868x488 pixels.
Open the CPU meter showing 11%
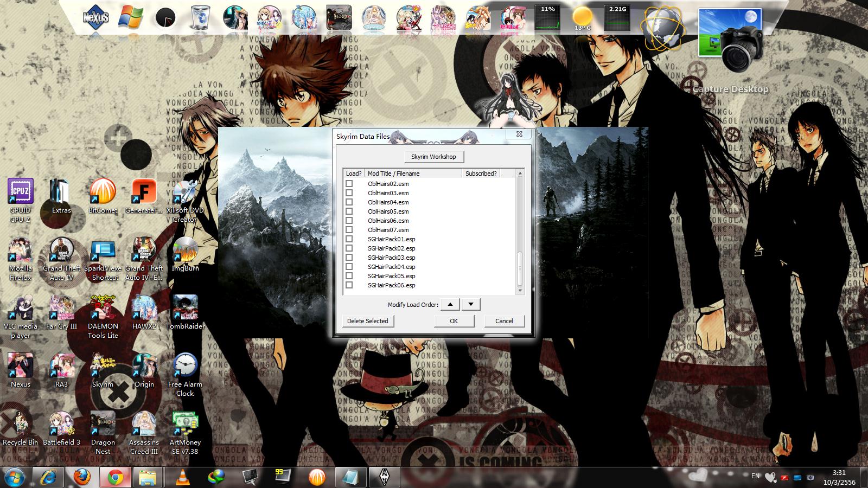547,18
